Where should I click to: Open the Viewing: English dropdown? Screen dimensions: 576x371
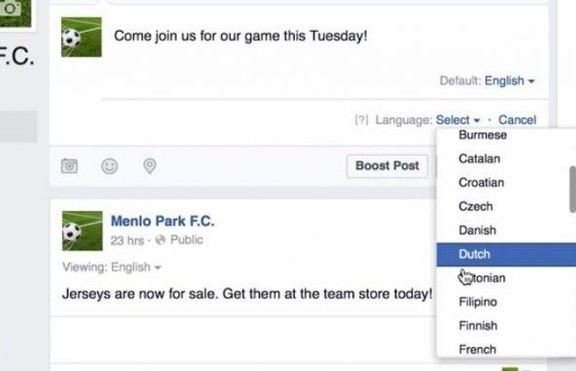coord(136,267)
